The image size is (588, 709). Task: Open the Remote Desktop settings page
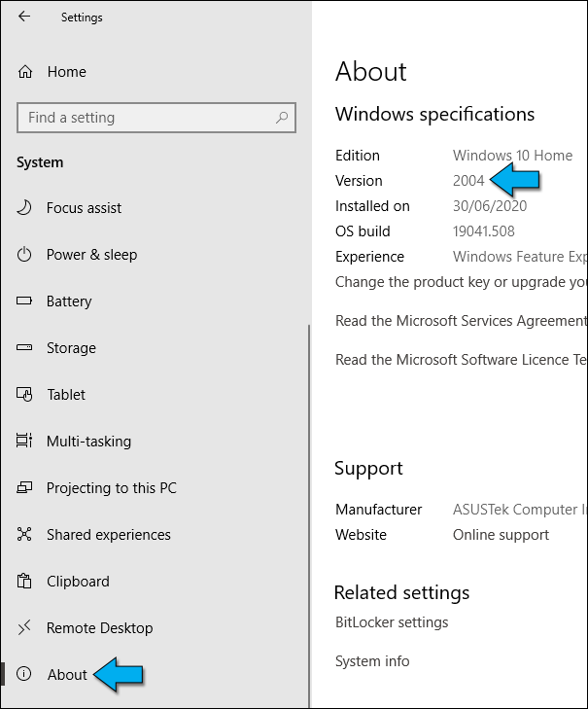[x=99, y=628]
